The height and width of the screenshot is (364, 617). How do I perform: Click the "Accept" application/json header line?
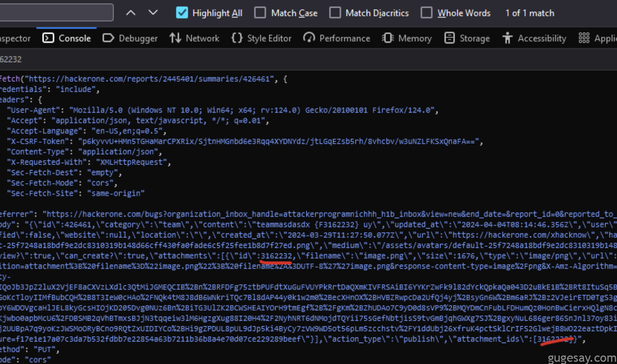click(138, 121)
